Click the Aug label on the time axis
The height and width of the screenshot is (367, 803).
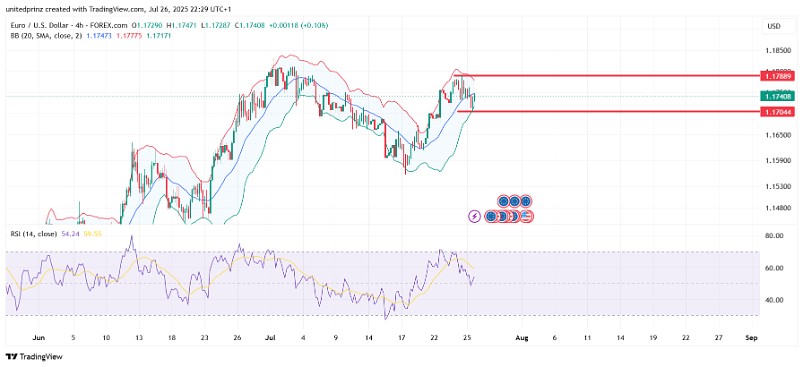[522, 338]
